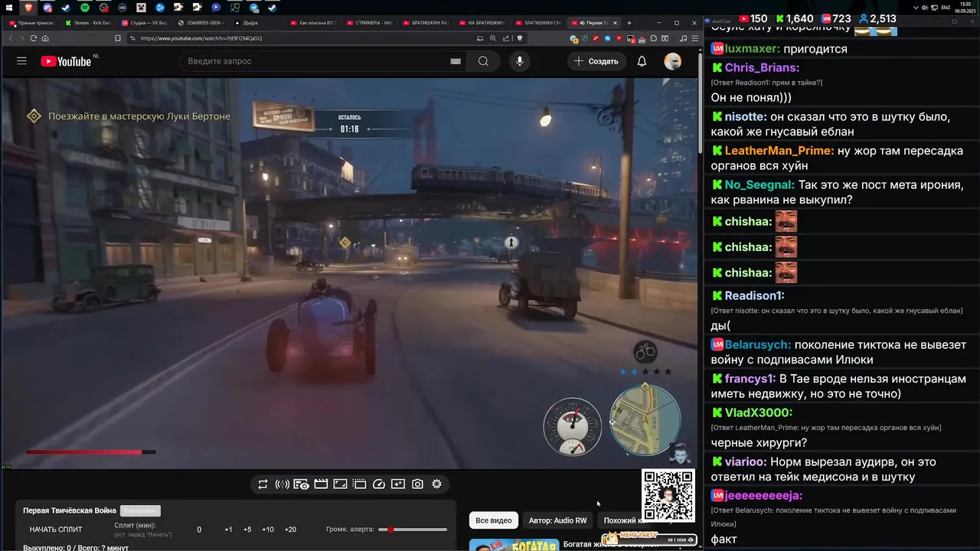Image resolution: width=980 pixels, height=551 pixels.
Task: Adjust the Громк. алерта volume slider
Action: coord(413,530)
